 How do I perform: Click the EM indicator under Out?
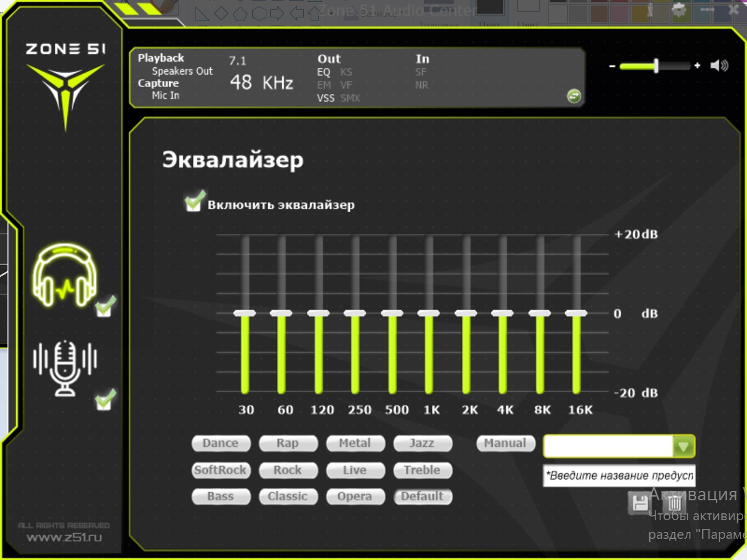click(324, 85)
